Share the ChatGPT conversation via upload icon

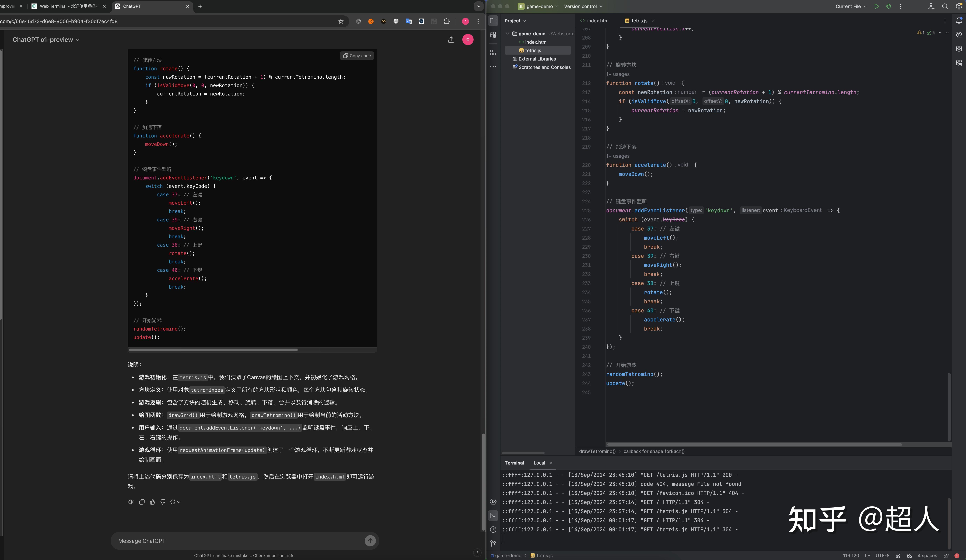(451, 40)
